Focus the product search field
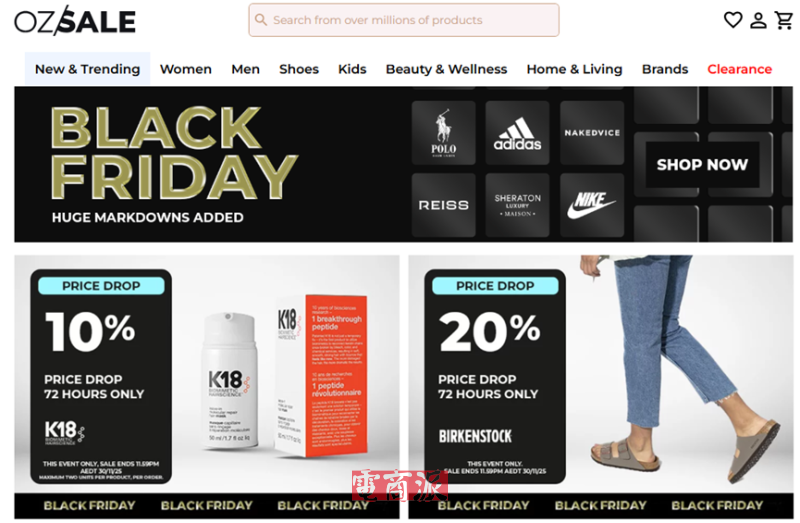The width and height of the screenshot is (800, 523). (404, 20)
